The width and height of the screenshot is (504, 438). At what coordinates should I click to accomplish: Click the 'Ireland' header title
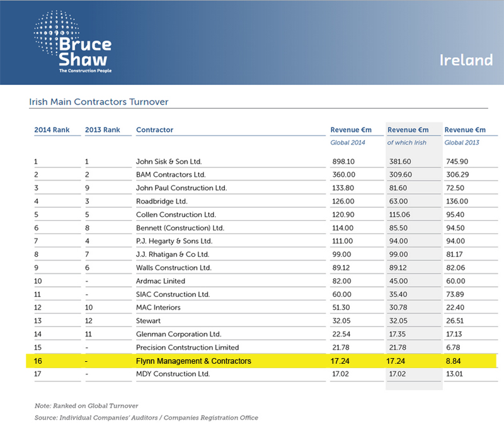click(466, 60)
